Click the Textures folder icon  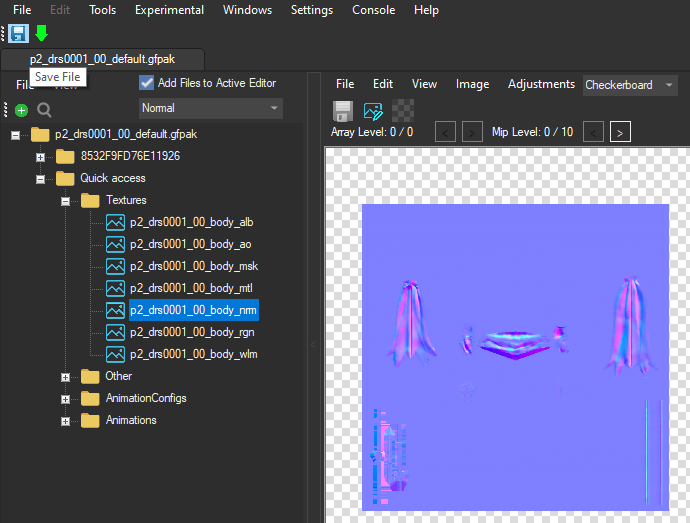90,200
